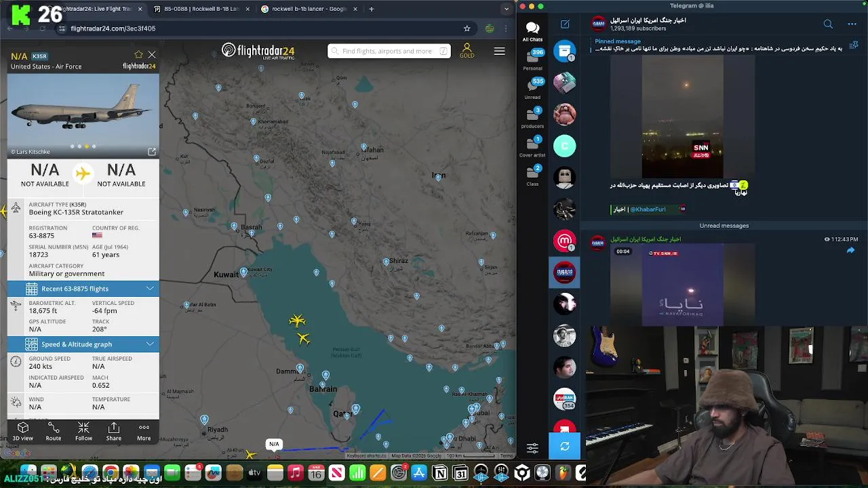
Task: Expand Speed & Altitude graph section
Action: pyautogui.click(x=83, y=344)
